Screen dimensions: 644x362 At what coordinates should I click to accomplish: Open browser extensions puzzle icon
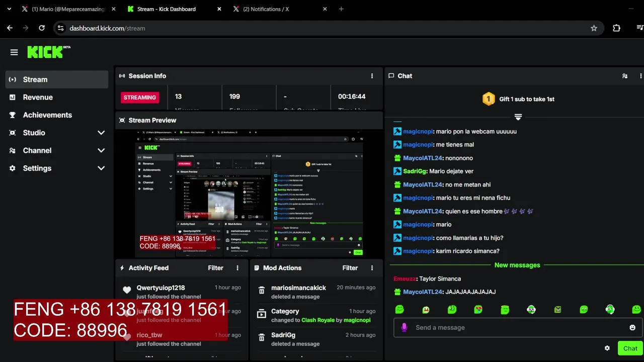click(616, 28)
